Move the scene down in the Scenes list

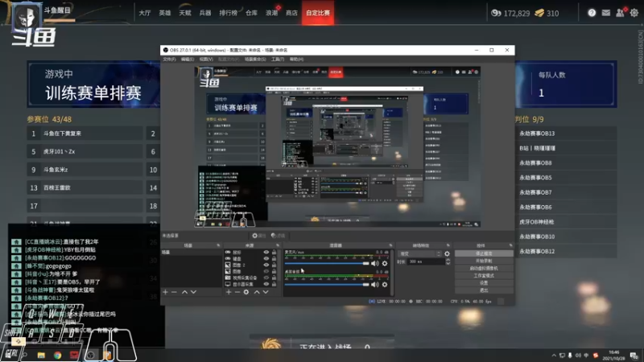pyautogui.click(x=193, y=292)
